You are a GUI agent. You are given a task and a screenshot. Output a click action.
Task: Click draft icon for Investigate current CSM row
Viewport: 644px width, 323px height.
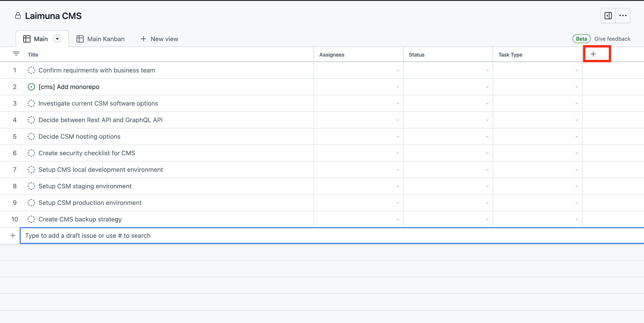[31, 103]
